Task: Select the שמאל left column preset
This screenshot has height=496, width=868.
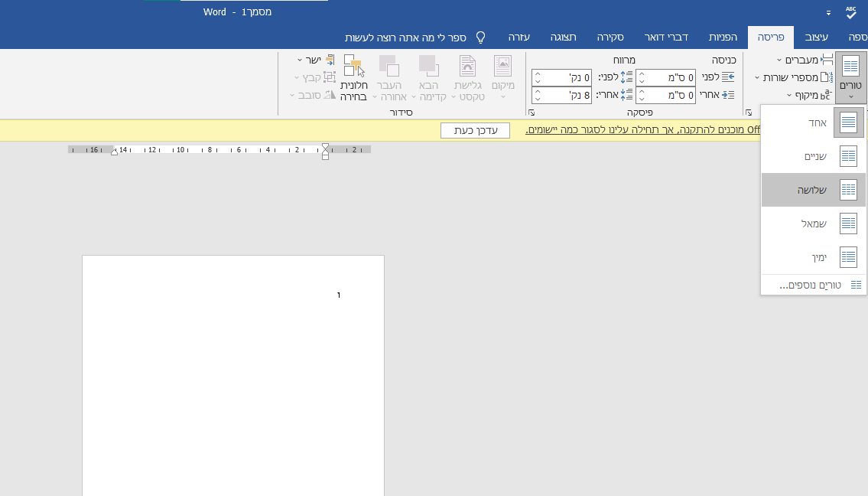Action: tap(813, 224)
